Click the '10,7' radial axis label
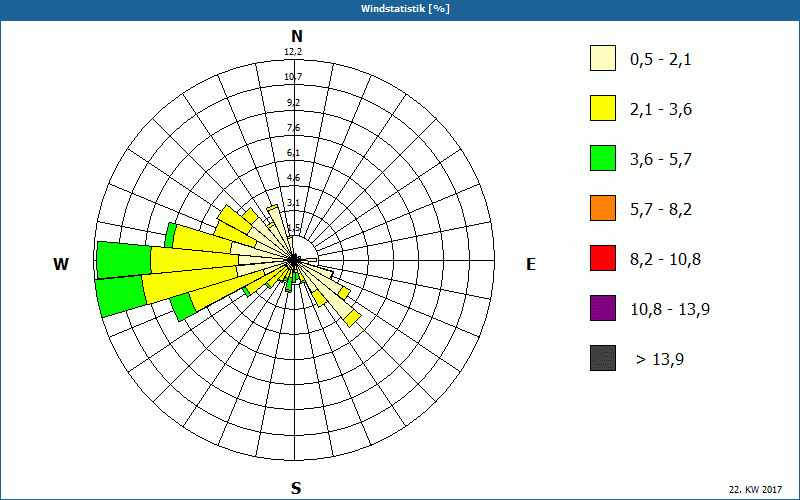Screen dimensions: 800x500 pyautogui.click(x=293, y=77)
